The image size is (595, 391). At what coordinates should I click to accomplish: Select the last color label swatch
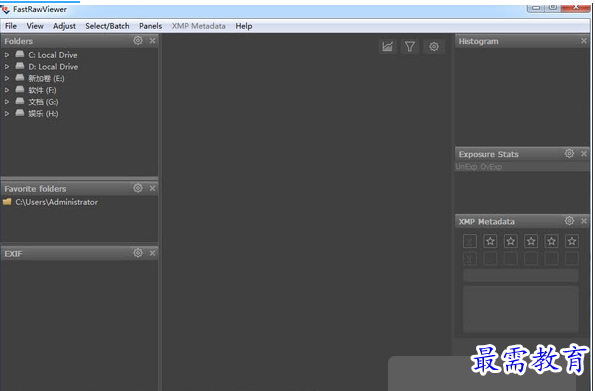(x=572, y=259)
